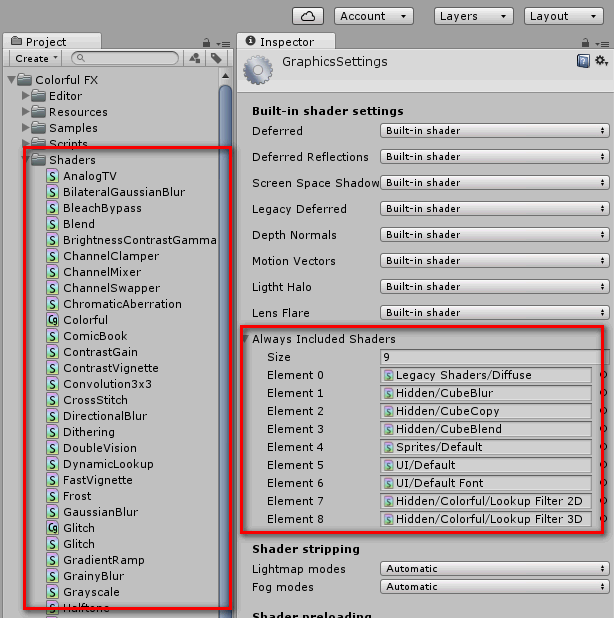Select the Glitch Cg include file icon
The height and width of the screenshot is (618, 614).
(52, 528)
